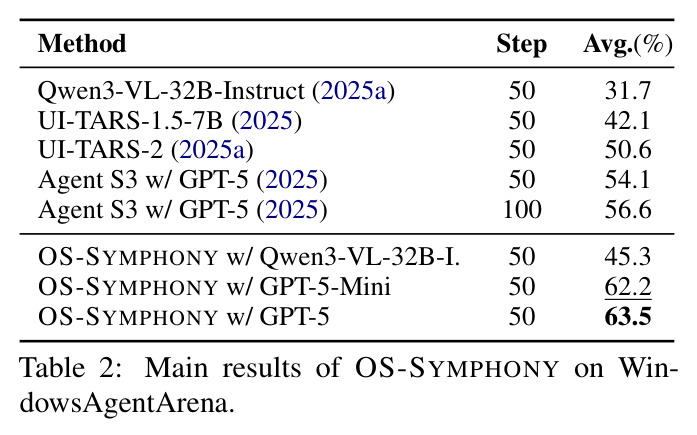Click the 56.6 average value
The height and width of the screenshot is (435, 697).
pyautogui.click(x=628, y=209)
